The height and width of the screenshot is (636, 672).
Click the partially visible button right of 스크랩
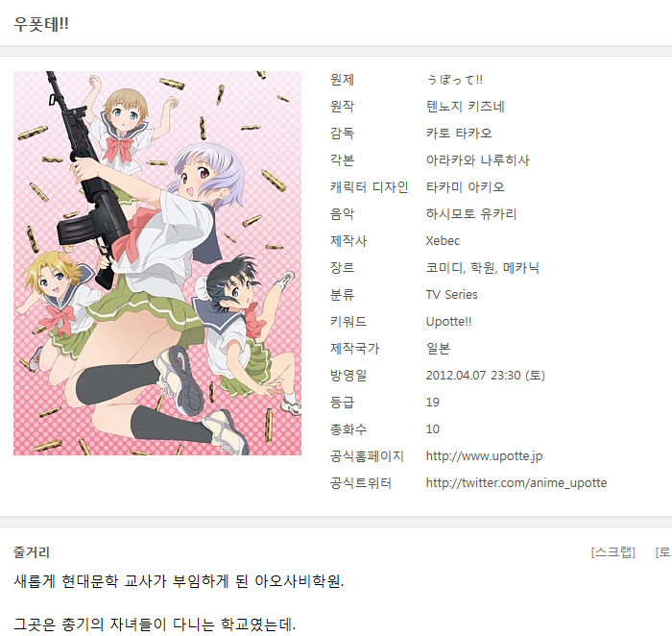[x=663, y=552]
